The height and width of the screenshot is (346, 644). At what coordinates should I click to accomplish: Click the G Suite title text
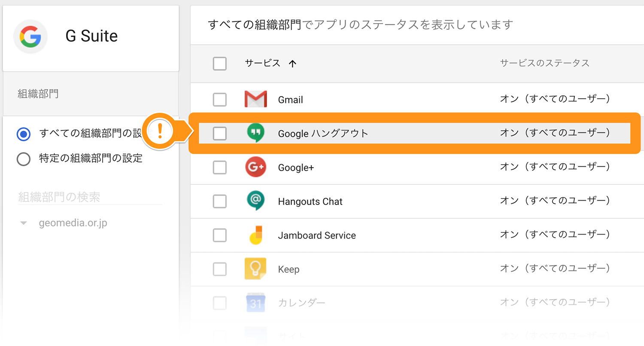point(91,36)
